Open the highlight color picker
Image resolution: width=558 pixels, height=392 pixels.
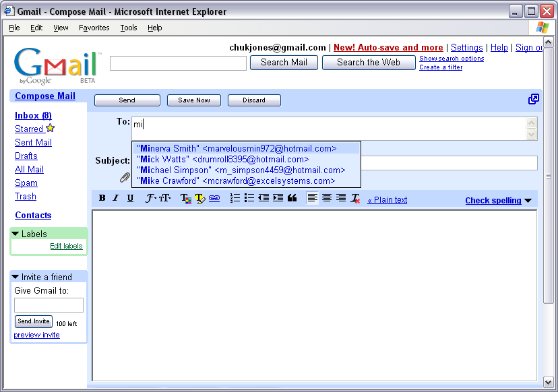[x=200, y=199]
